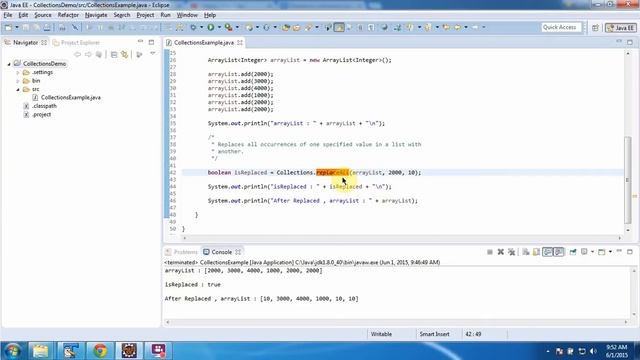Click the green Run button icon

211,27
